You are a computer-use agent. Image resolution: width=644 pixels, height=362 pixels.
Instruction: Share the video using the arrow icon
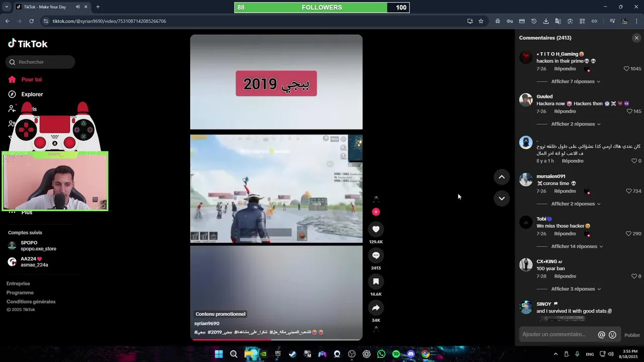click(x=376, y=308)
